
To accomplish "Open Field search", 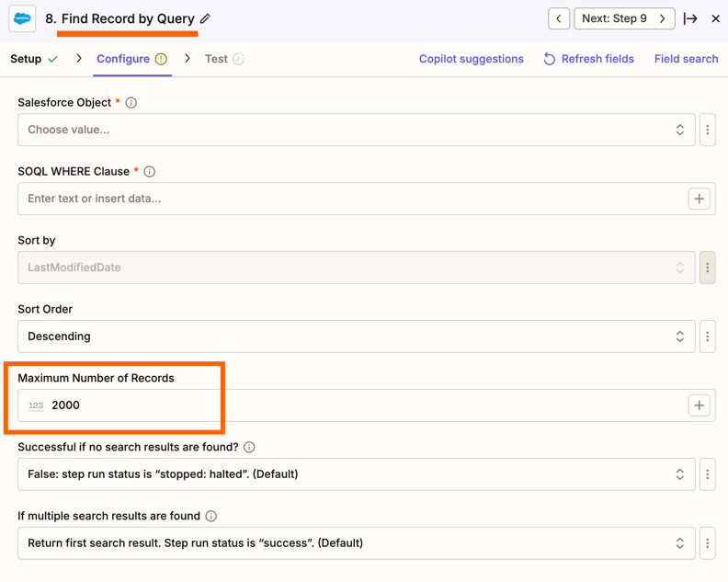I will 686,59.
